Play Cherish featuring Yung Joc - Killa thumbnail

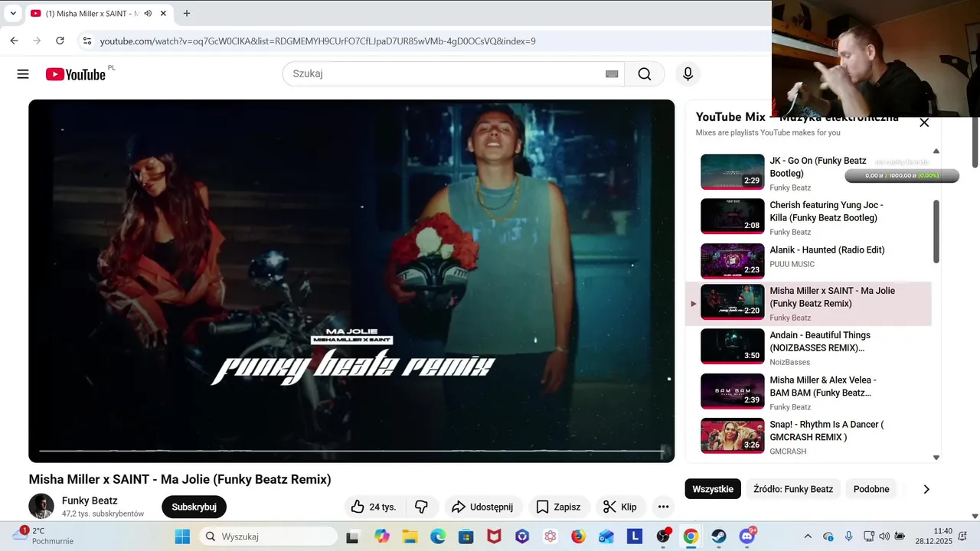pos(733,217)
